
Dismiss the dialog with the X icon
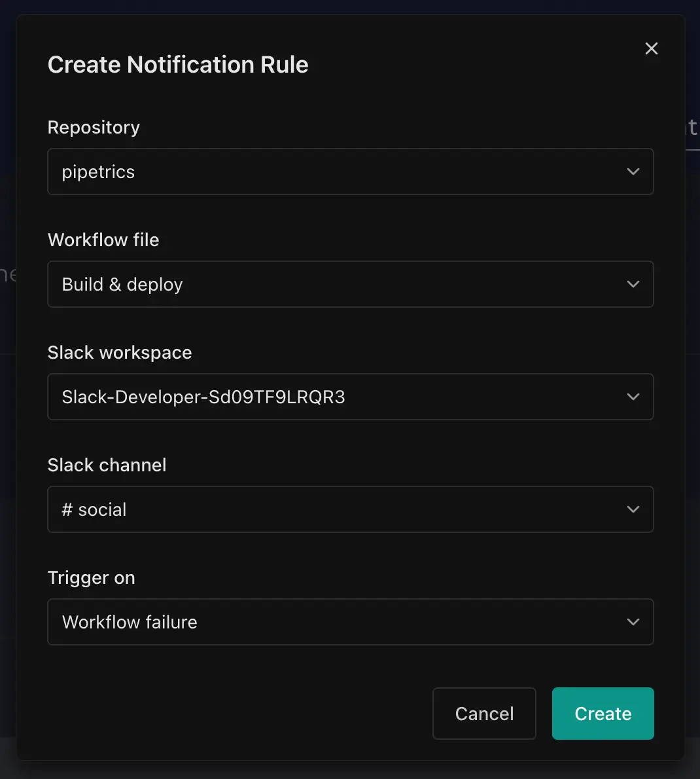pos(651,48)
